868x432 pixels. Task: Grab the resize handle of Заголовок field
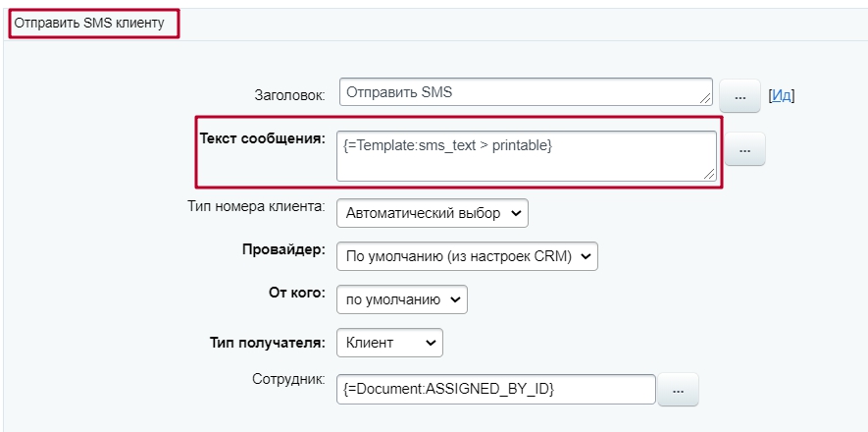tap(706, 98)
